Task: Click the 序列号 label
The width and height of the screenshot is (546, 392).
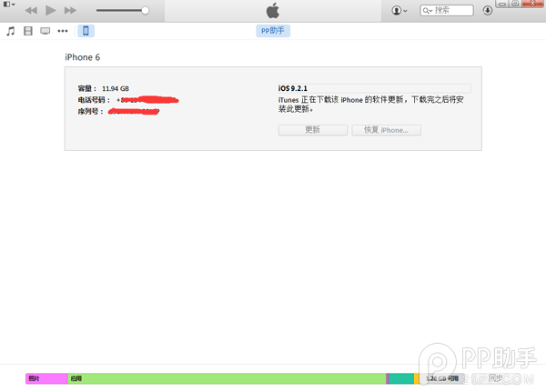Action: (x=90, y=111)
